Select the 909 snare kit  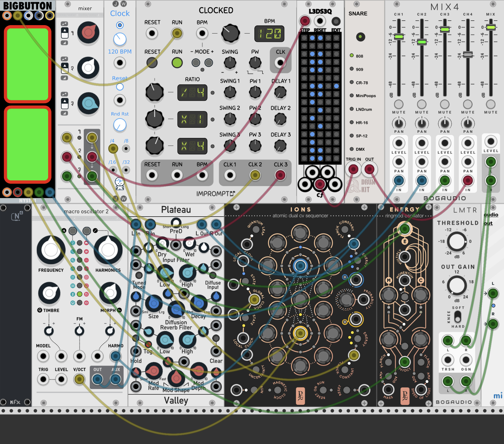click(352, 69)
